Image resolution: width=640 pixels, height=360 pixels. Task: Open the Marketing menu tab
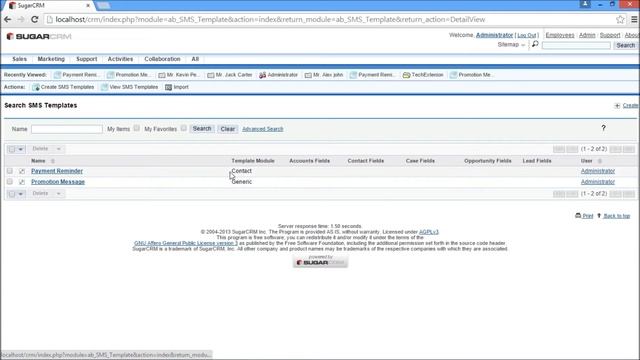51,59
